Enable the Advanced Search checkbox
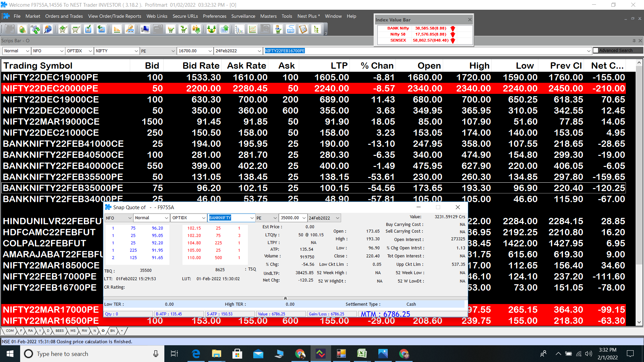Screen dimensions: 644x362 (596, 51)
